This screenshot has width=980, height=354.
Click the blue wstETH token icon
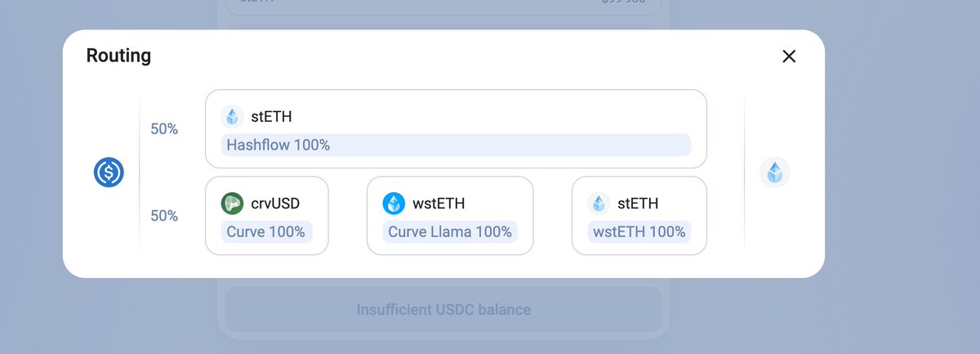tap(394, 204)
